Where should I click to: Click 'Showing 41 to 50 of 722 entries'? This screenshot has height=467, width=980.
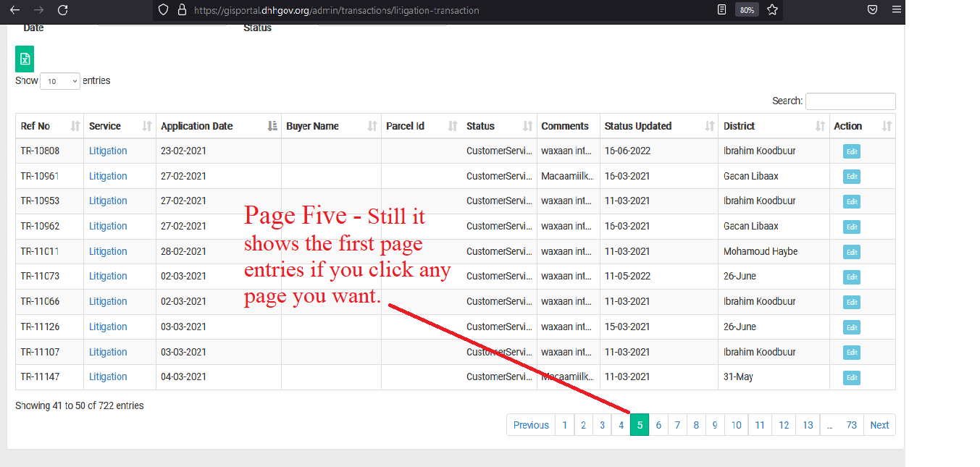tap(80, 405)
